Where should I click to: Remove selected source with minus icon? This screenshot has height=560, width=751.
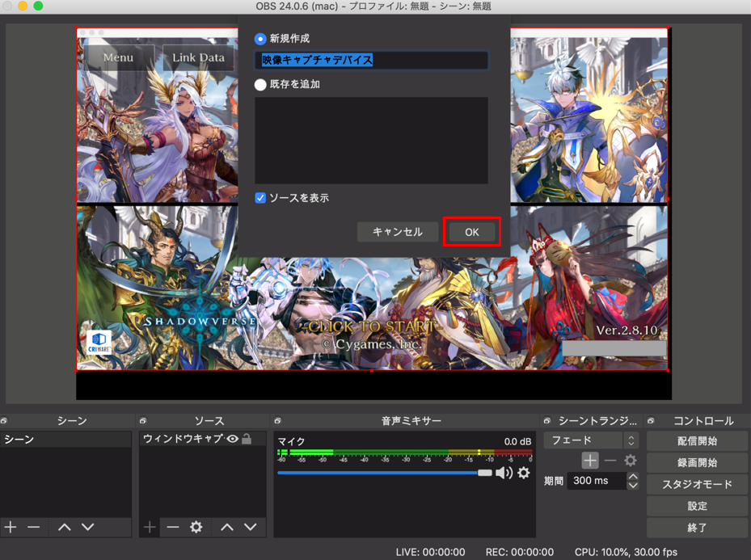coord(173,528)
